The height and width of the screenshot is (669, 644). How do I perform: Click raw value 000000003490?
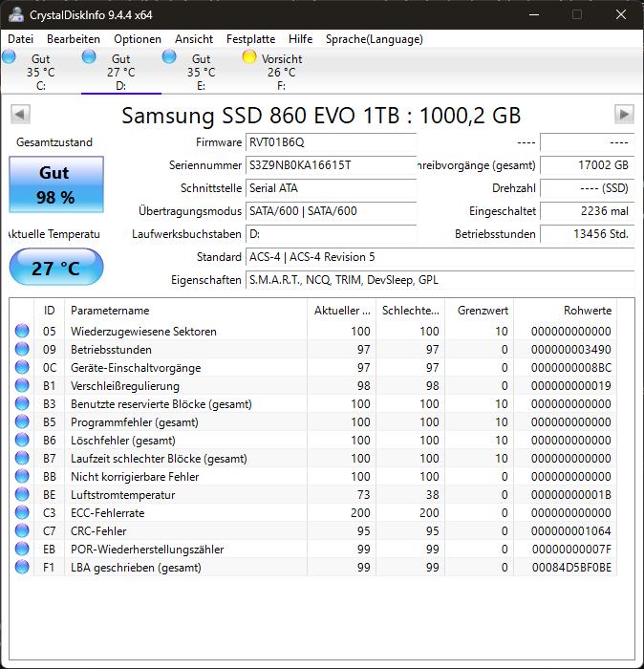coord(571,350)
